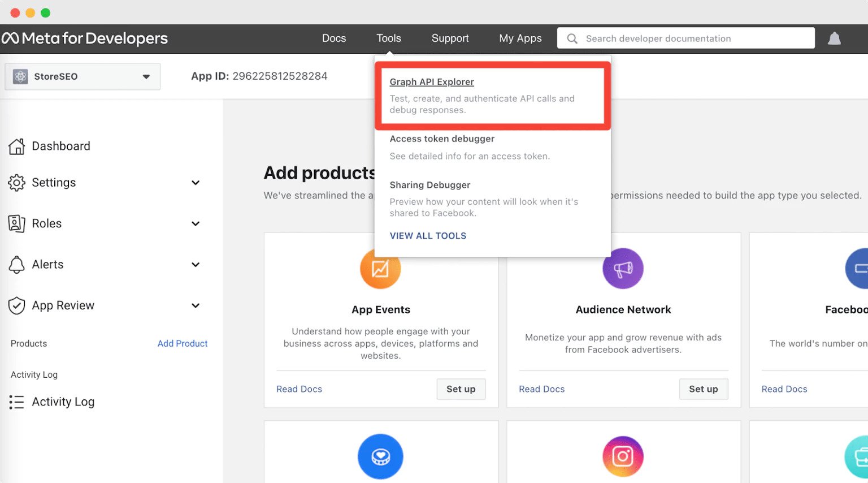Click the search developer documentation field

[686, 38]
